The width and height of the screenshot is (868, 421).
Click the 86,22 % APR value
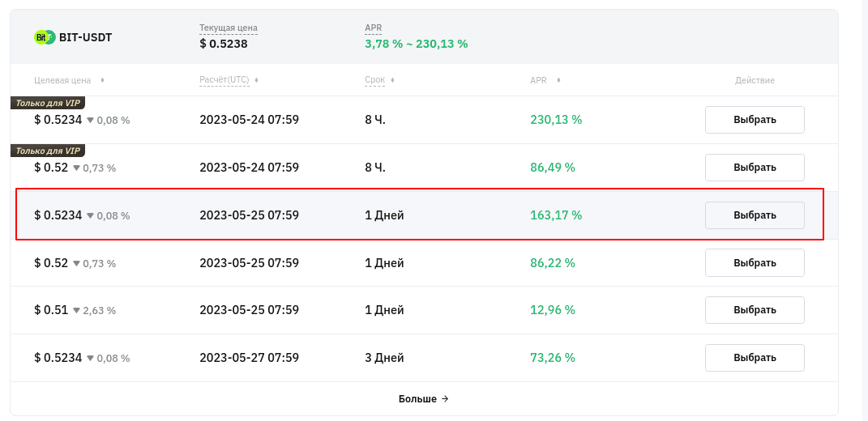(x=553, y=263)
